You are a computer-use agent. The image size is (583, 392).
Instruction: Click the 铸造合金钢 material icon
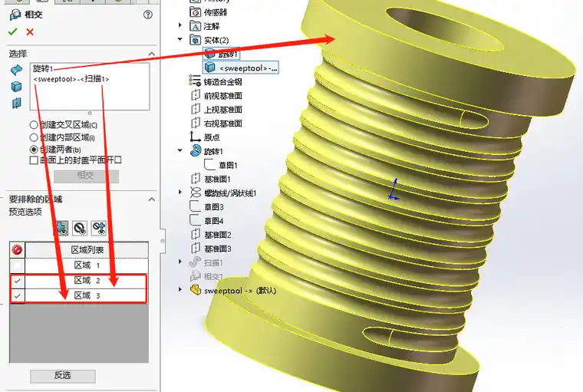tap(195, 81)
